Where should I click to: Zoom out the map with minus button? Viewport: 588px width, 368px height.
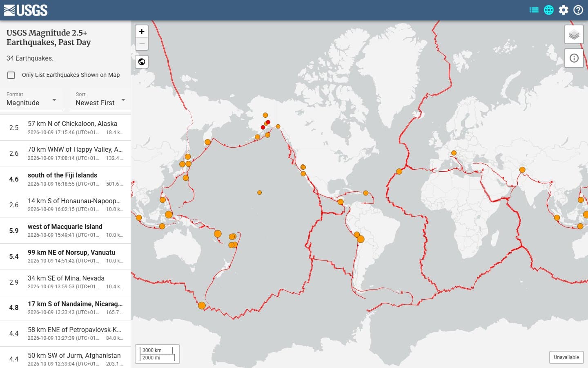point(142,44)
